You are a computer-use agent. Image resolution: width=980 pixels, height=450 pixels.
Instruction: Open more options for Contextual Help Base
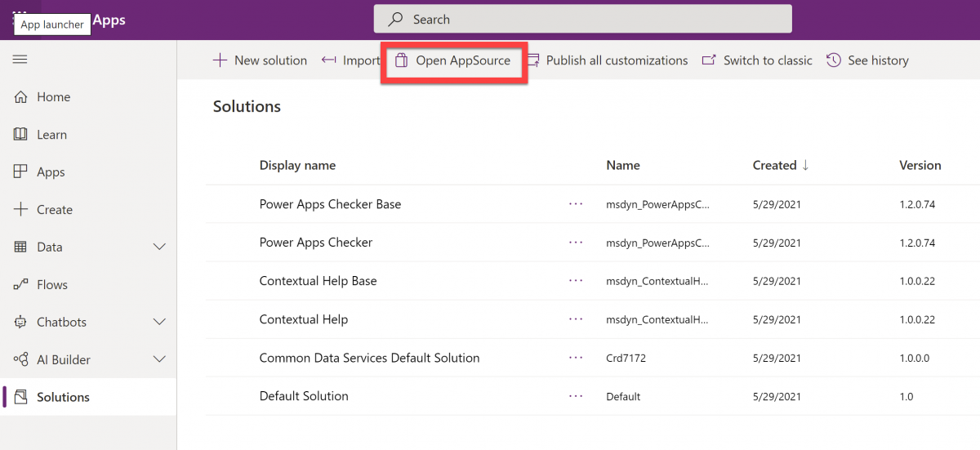click(x=576, y=281)
